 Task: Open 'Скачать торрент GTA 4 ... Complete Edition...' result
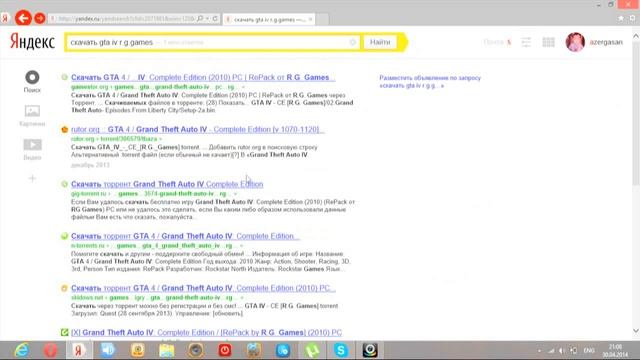click(185, 236)
